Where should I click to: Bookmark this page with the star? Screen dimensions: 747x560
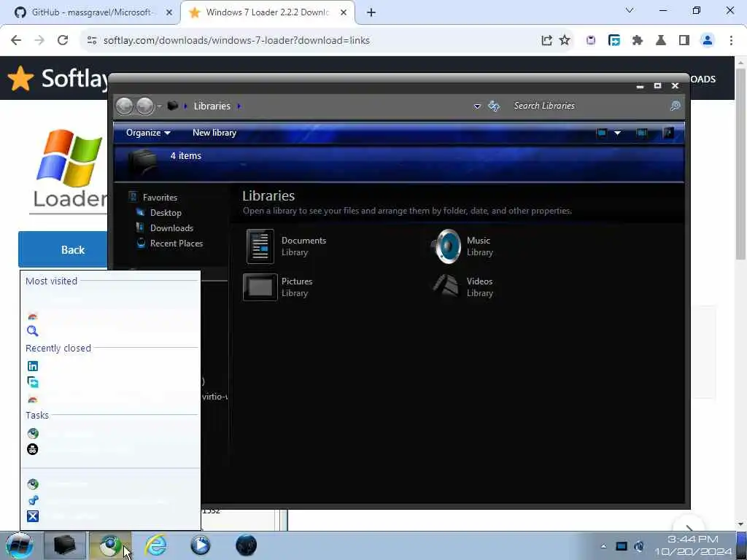click(565, 41)
